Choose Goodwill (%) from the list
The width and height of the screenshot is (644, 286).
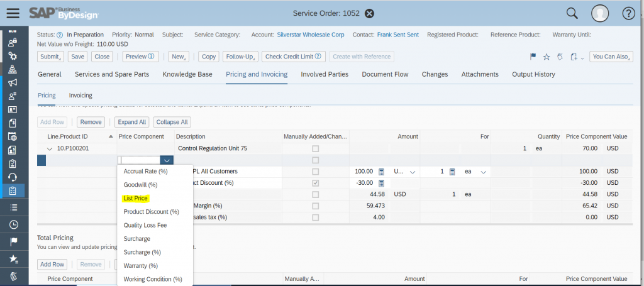[x=140, y=185]
